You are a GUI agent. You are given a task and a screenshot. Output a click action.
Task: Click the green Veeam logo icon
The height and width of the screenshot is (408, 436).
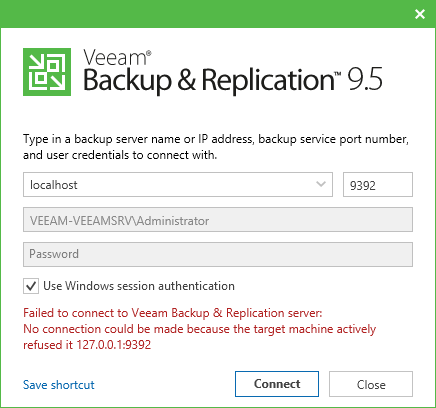click(x=47, y=72)
